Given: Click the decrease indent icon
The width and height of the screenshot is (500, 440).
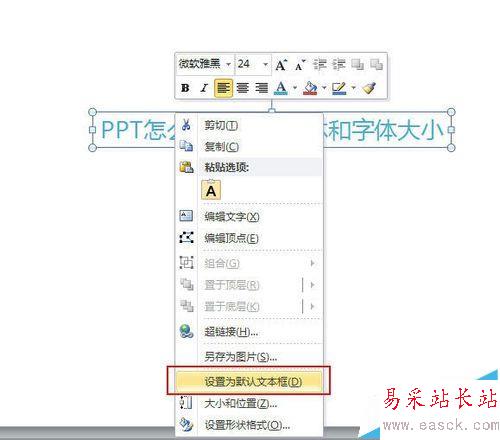Looking at the screenshot, I should point(320,65).
